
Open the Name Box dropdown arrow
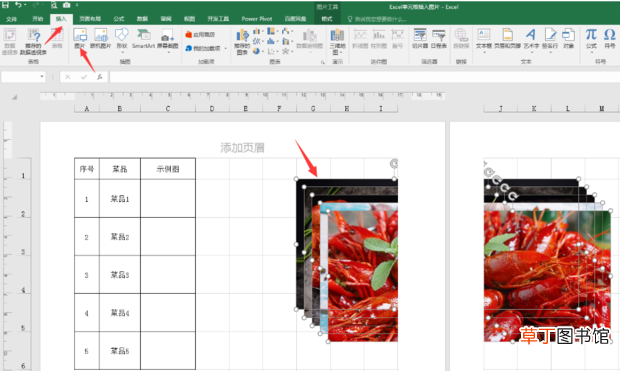(42, 76)
